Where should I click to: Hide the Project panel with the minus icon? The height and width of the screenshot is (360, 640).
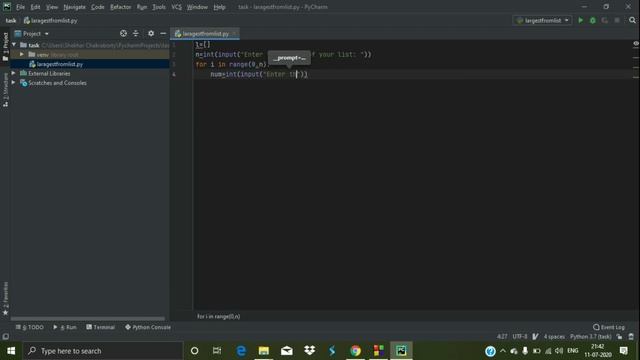[163, 33]
